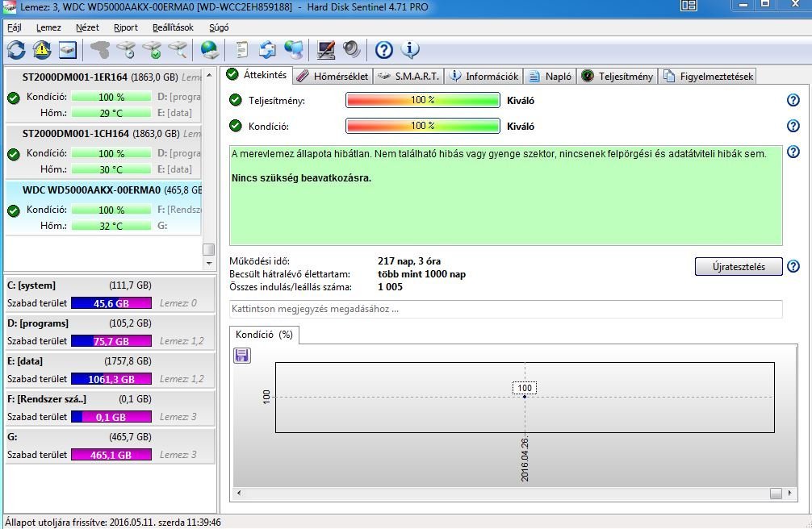Open the Nézet menu

click(87, 27)
